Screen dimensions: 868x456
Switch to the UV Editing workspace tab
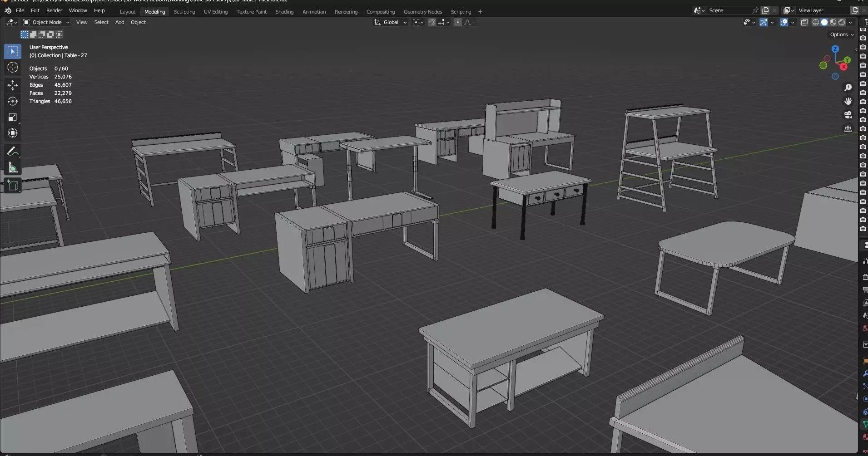[216, 12]
